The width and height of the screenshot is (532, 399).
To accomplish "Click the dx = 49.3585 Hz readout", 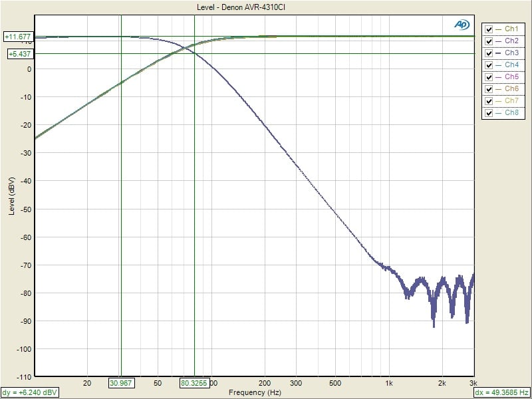I will tap(502, 393).
